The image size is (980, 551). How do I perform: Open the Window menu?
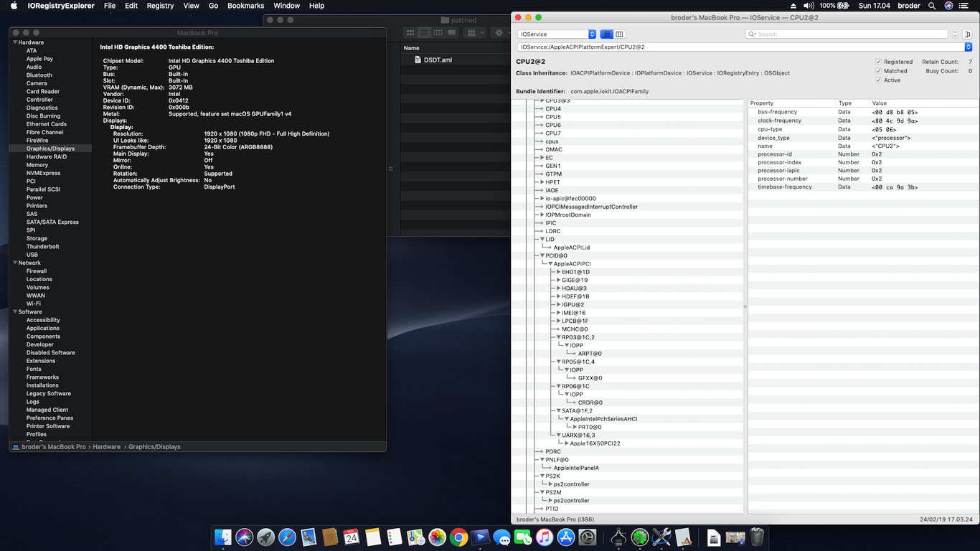[x=287, y=6]
